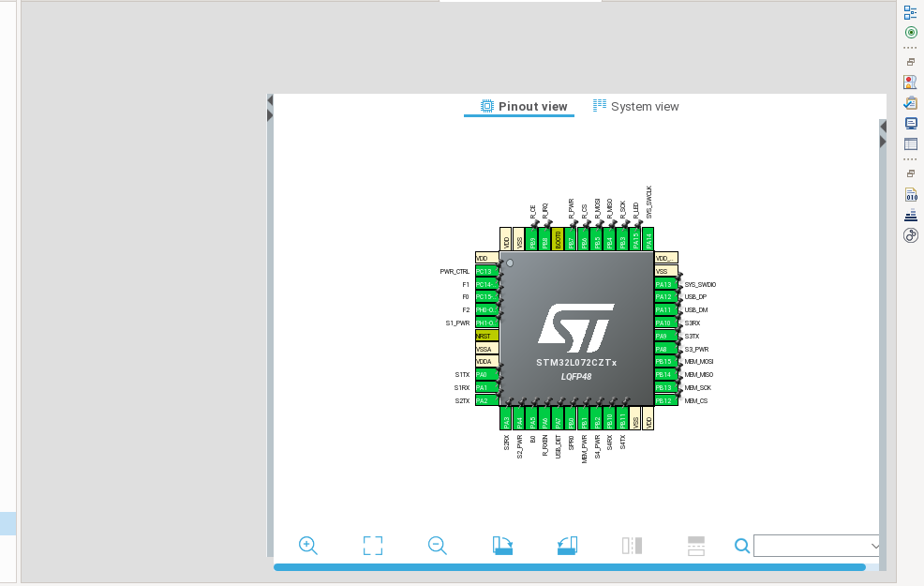This screenshot has width=924, height=586.
Task: Open the table view icon in right sidebar
Action: (910, 143)
